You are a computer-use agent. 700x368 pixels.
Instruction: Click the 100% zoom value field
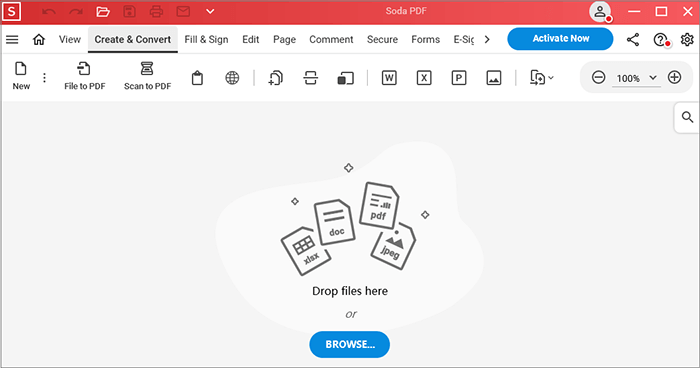coord(628,79)
